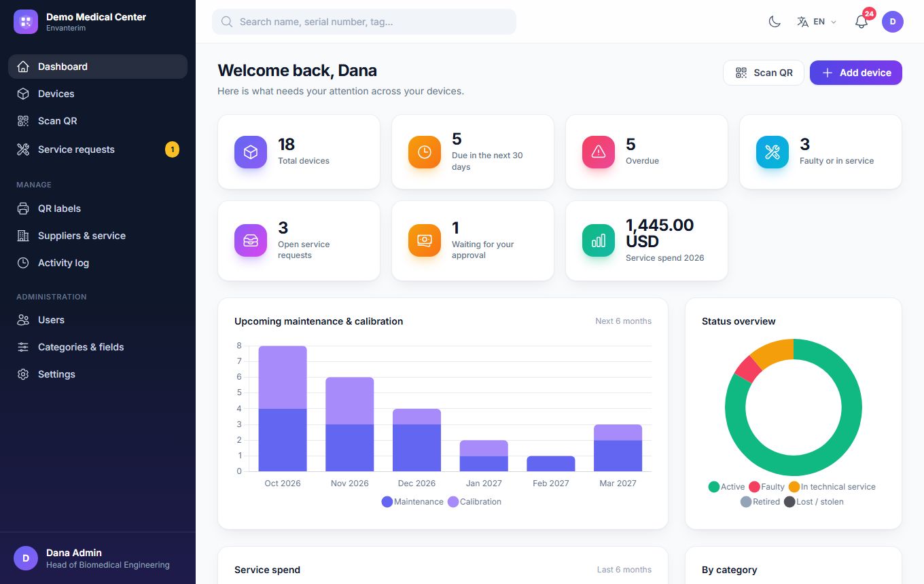924x584 pixels.
Task: Click the Next 6 months label
Action: (623, 321)
